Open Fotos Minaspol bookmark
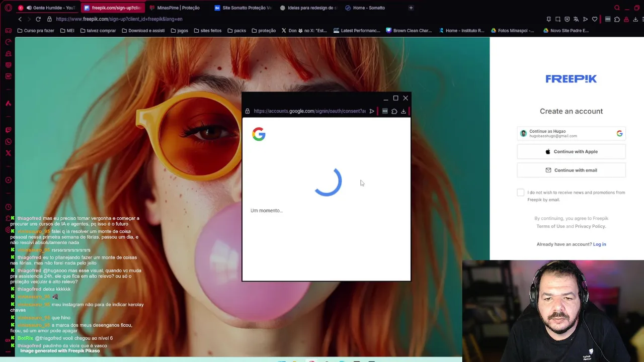 [512, 31]
